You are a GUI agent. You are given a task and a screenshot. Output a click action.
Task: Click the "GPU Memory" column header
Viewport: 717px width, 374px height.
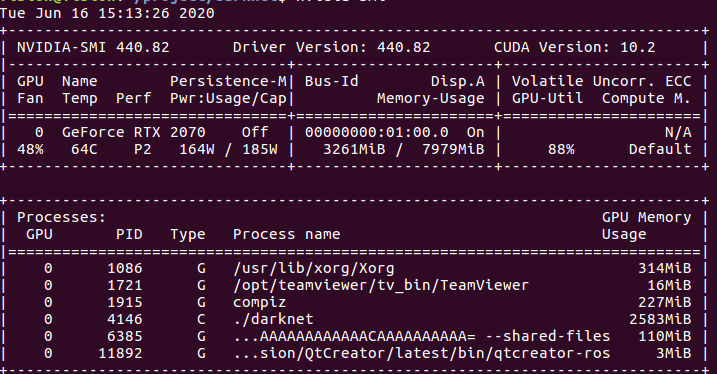[646, 218]
